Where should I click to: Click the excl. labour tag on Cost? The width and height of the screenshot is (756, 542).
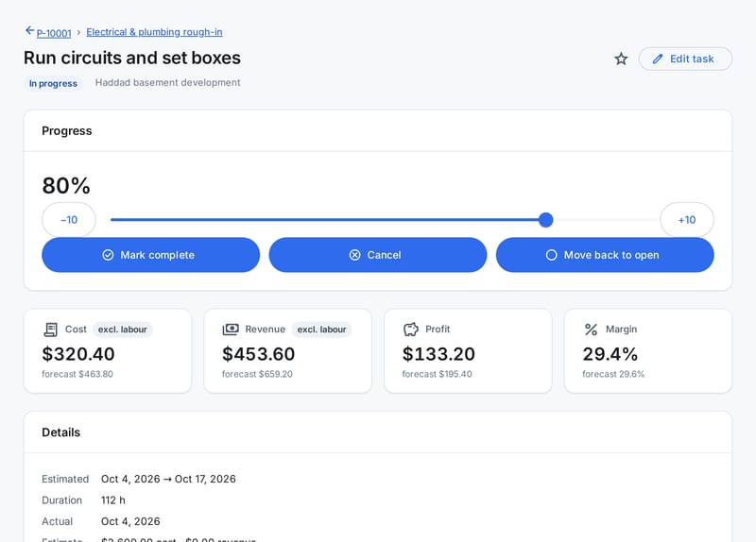(123, 330)
